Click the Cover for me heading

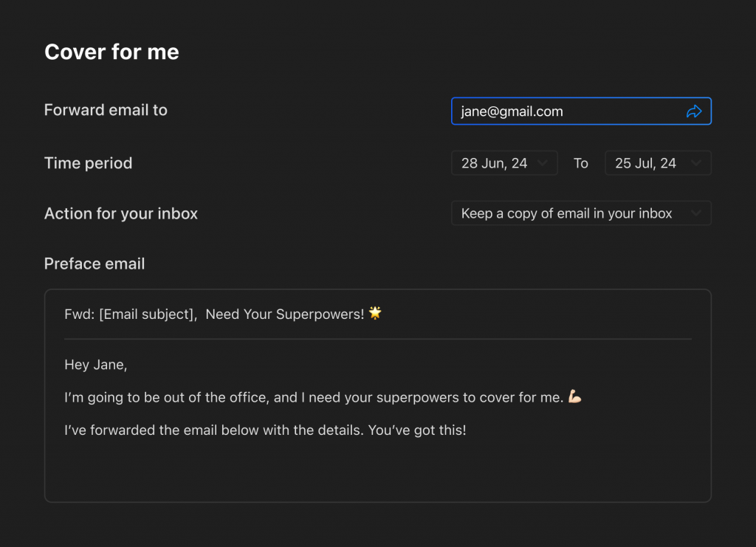[111, 52]
